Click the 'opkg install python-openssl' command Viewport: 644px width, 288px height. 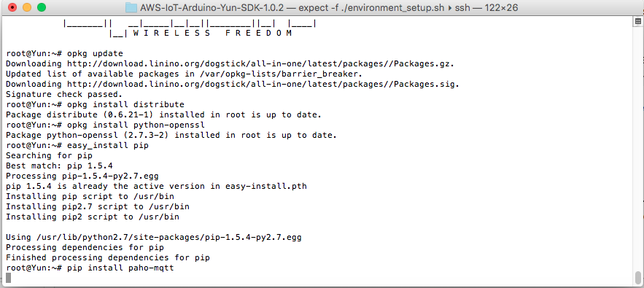136,125
